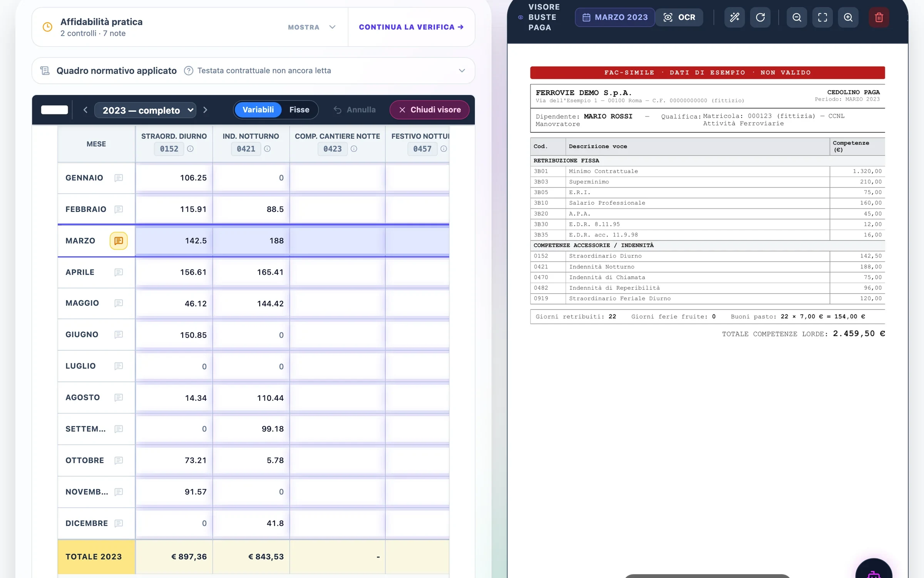Image resolution: width=924 pixels, height=578 pixels.
Task: Show info for code 0423
Action: coord(354,149)
